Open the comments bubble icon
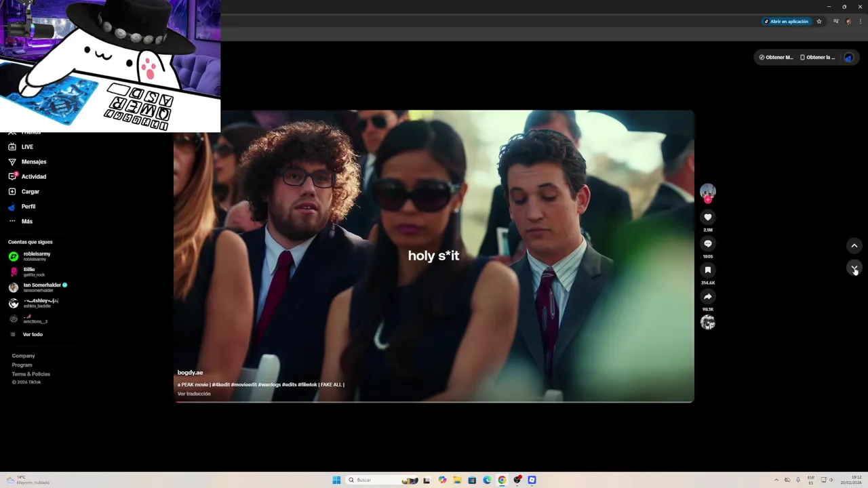 pyautogui.click(x=708, y=243)
